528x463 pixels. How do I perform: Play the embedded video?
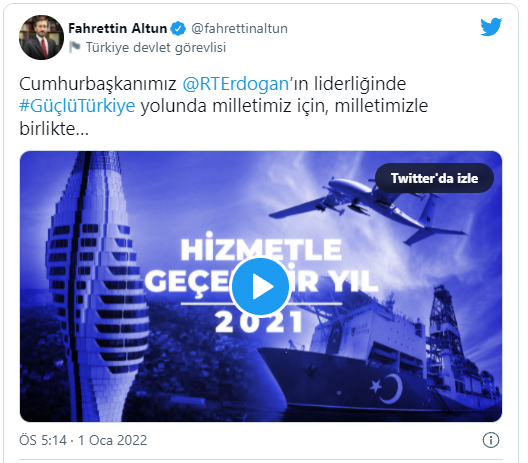point(260,287)
